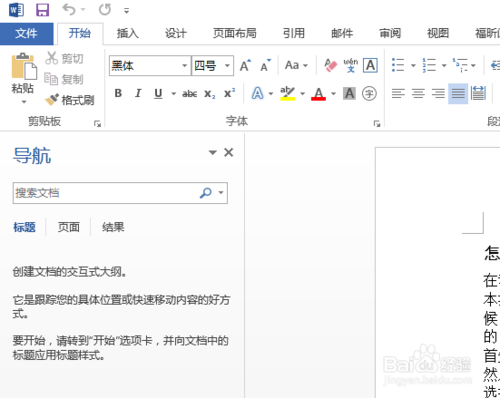Open the 邮件 ribbon tab

(342, 33)
